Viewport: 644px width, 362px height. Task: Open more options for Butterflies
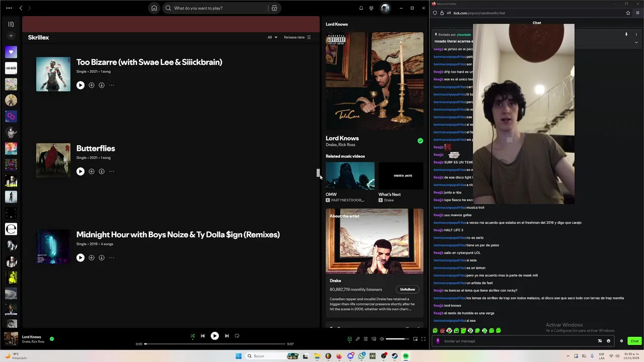pos(112,171)
